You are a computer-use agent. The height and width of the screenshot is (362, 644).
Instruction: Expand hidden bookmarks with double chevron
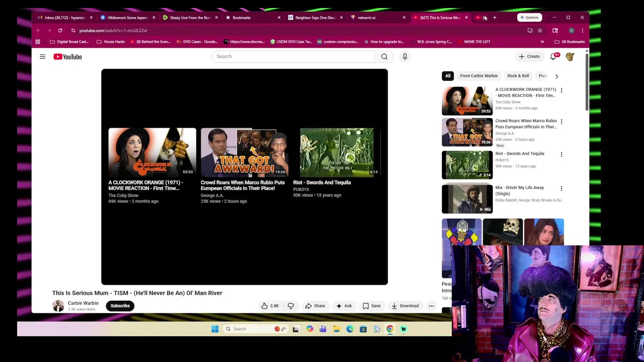542,42
